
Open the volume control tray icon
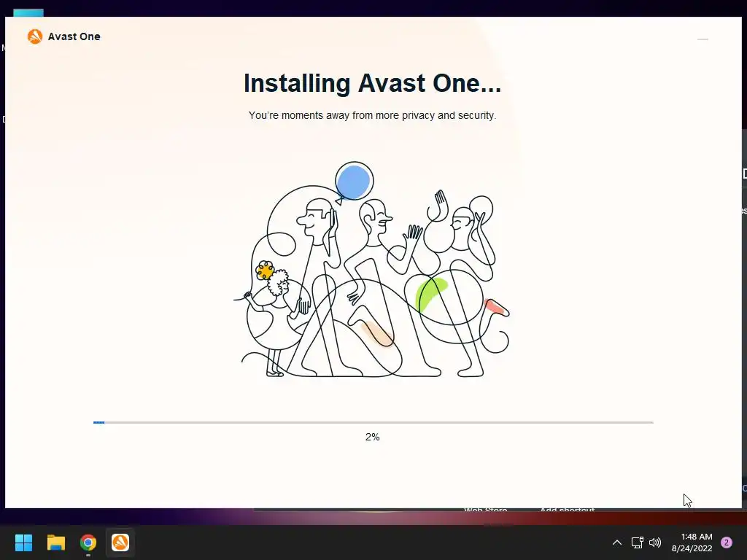click(656, 542)
